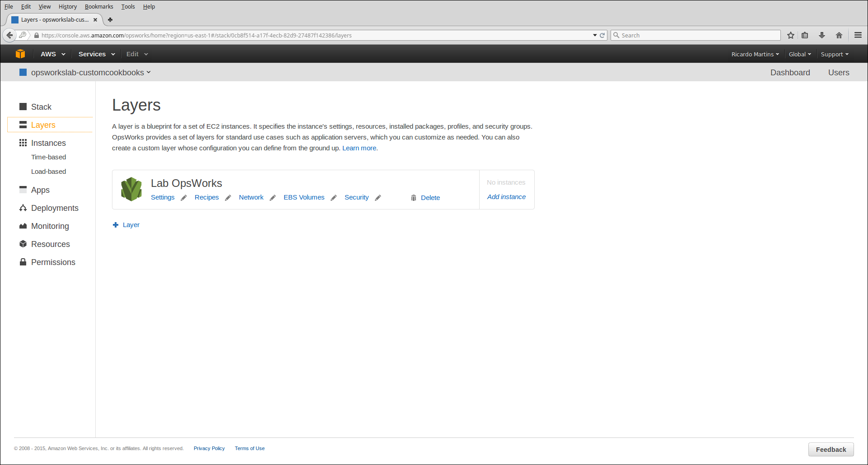Open the Firefox hamburger menu
The height and width of the screenshot is (465, 868).
pos(858,35)
